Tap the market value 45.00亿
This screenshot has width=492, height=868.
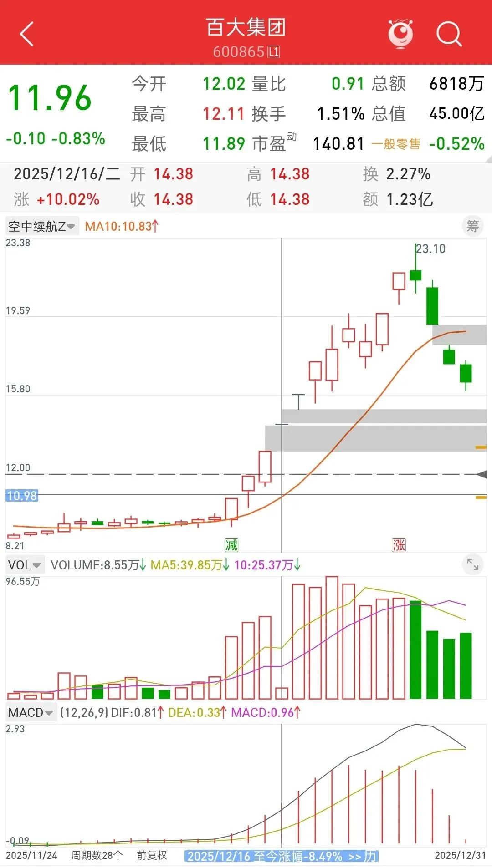pos(457,114)
